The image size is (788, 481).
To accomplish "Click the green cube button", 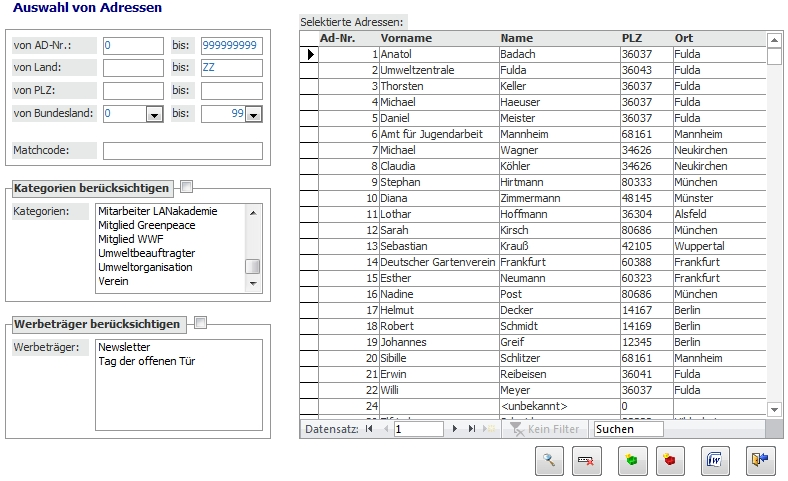I will coord(630,460).
